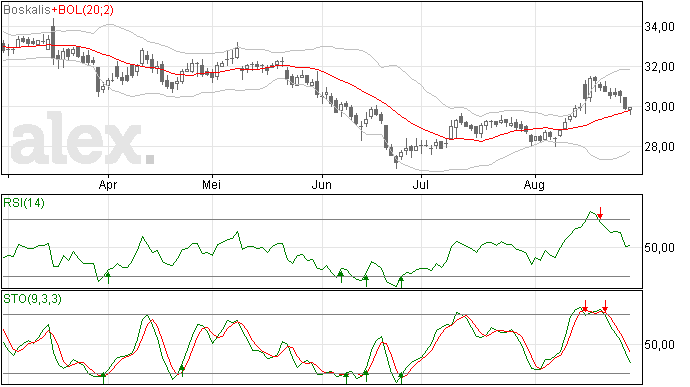690x387 pixels.
Task: Click the RSI green buy arrow above Apr
Action: [x=108, y=278]
